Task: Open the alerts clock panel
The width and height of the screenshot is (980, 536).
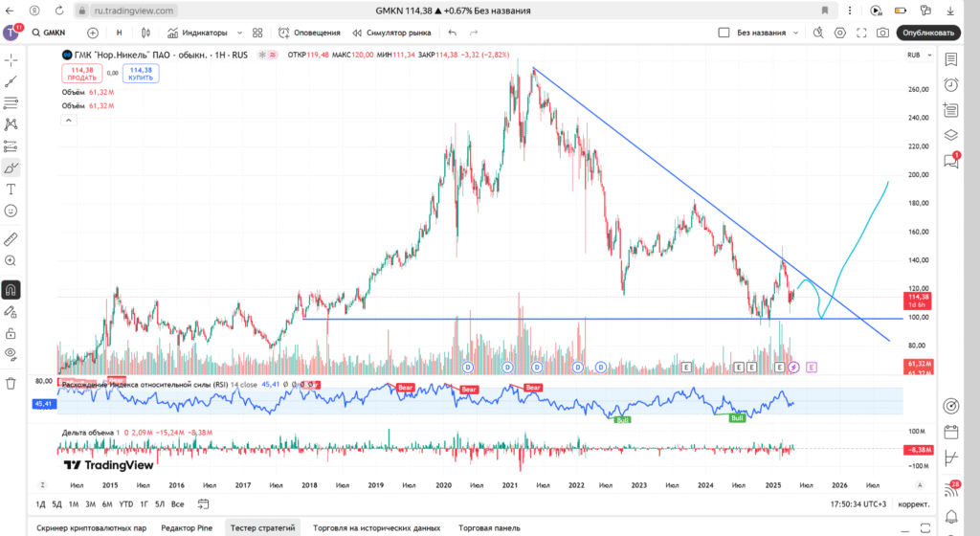Action: tap(950, 84)
